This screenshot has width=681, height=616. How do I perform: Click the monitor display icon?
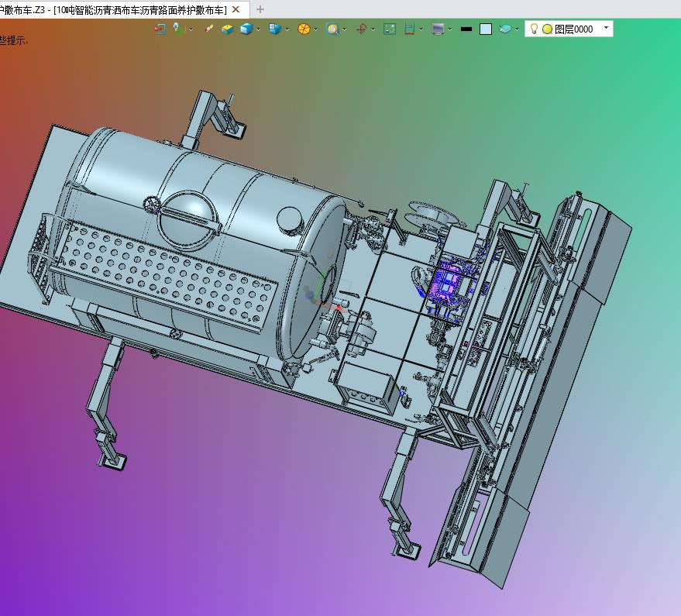[438, 29]
